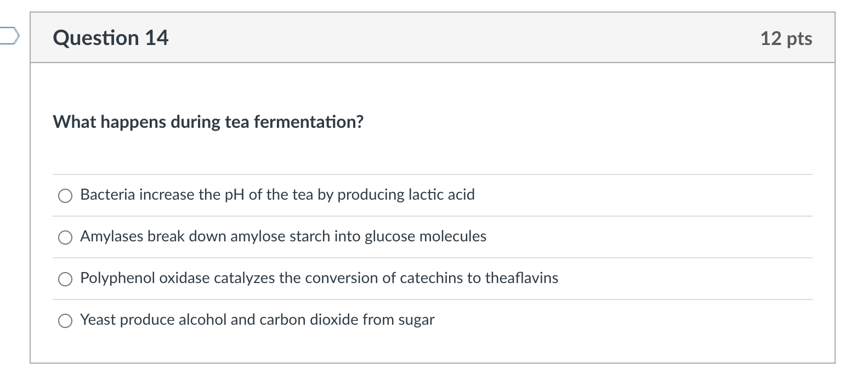Image resolution: width=868 pixels, height=373 pixels.
Task: Mark the 'Yeast produce alcohol' radio button
Action: point(65,321)
